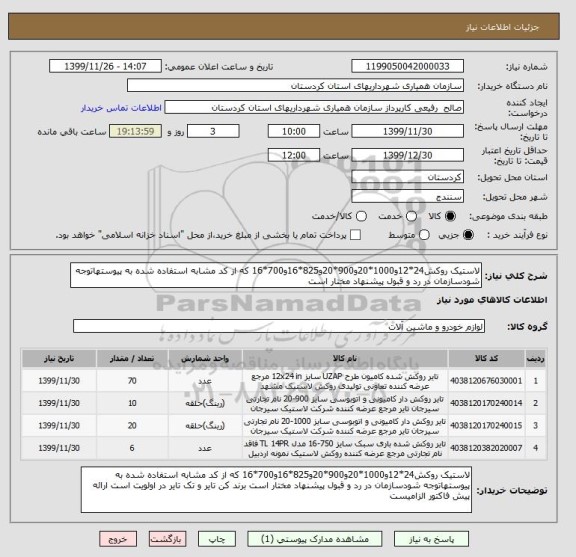Click the گروه کالا field لوازم خودرو
Image resolution: width=576 pixels, height=557 pixels.
pos(279,326)
